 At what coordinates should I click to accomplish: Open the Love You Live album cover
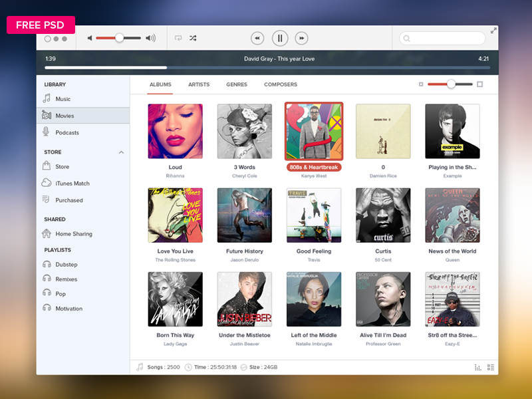click(x=176, y=215)
